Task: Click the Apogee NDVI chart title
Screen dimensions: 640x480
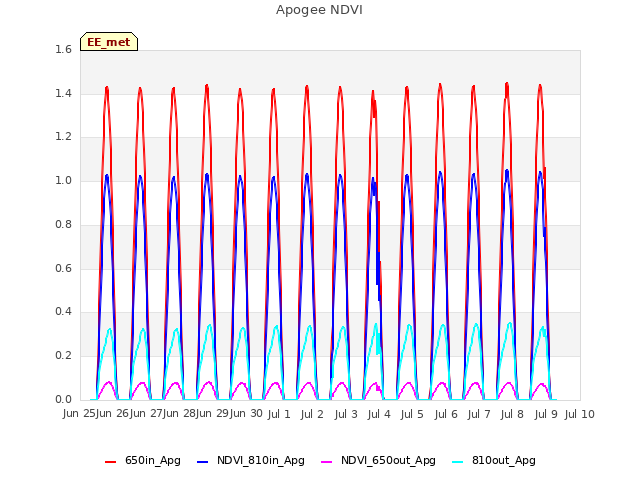Action: [x=319, y=10]
